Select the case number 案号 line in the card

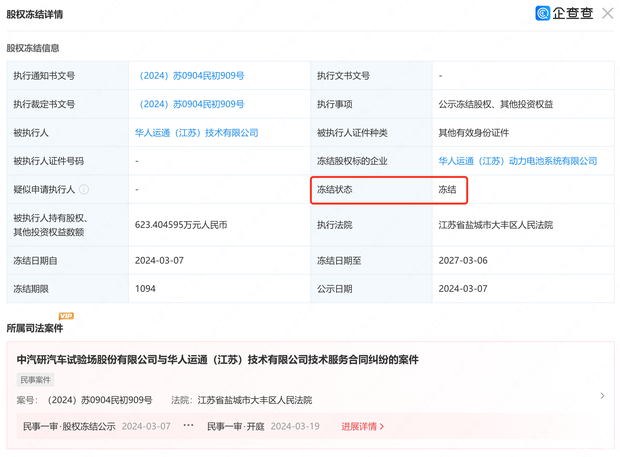pos(84,400)
